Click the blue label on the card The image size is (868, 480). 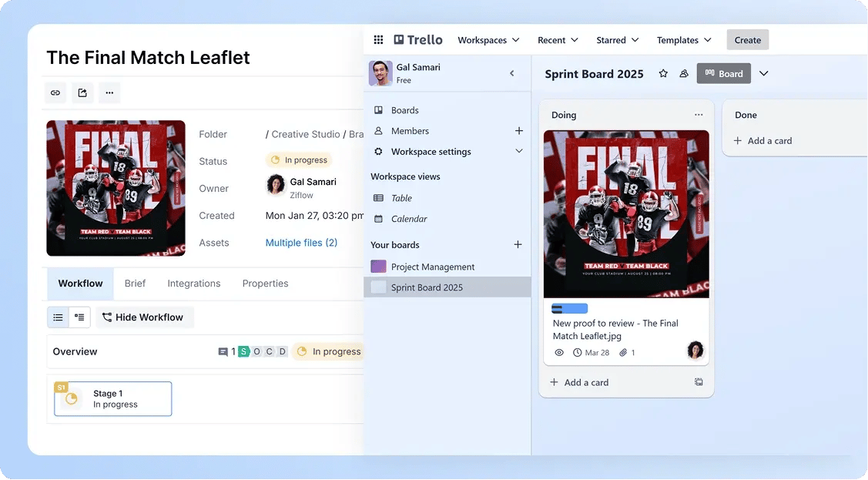(570, 308)
